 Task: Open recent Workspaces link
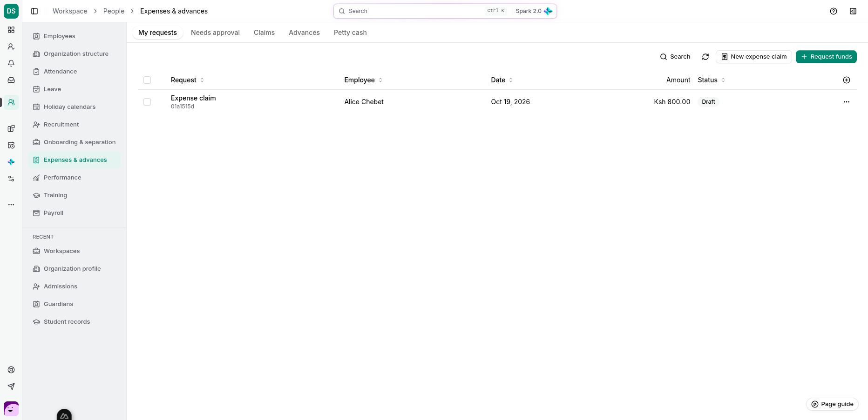tap(74, 251)
